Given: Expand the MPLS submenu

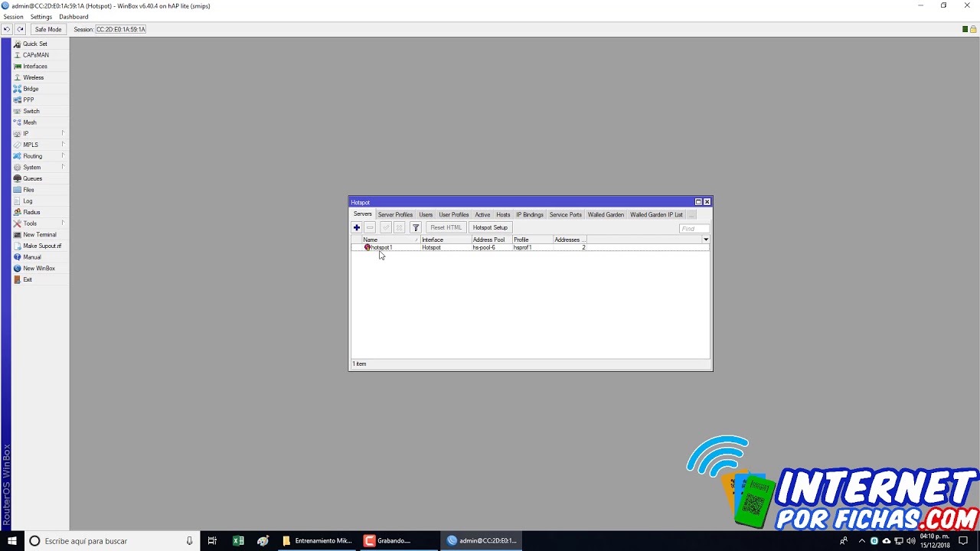Looking at the screenshot, I should pos(40,145).
